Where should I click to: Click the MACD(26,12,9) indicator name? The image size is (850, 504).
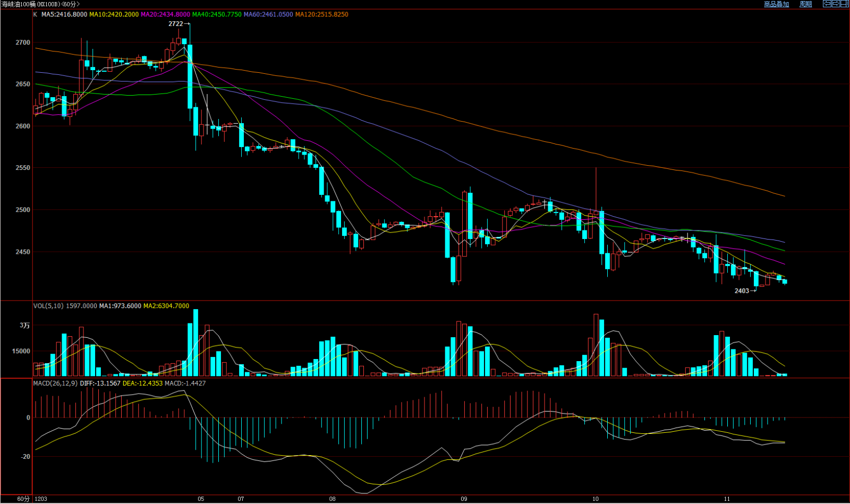pyautogui.click(x=55, y=383)
